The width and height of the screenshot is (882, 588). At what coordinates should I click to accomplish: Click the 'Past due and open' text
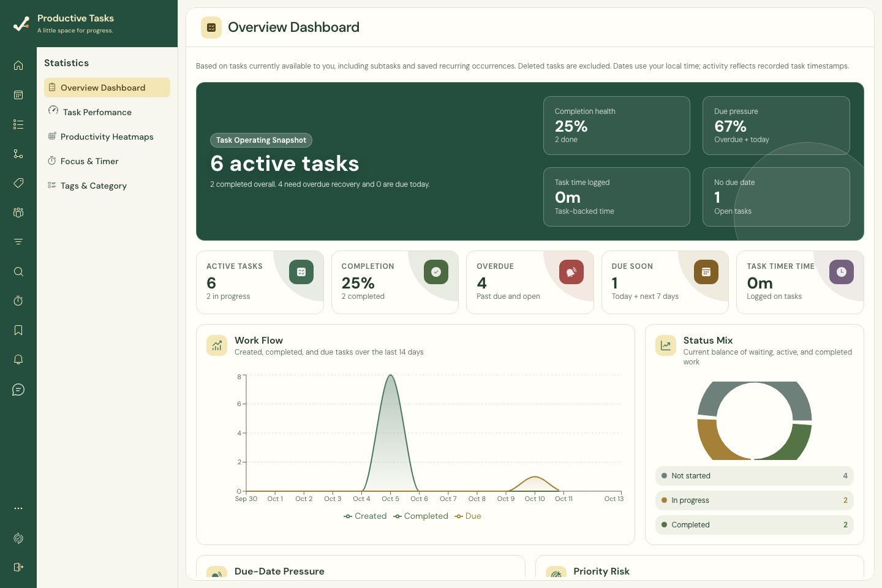508,296
